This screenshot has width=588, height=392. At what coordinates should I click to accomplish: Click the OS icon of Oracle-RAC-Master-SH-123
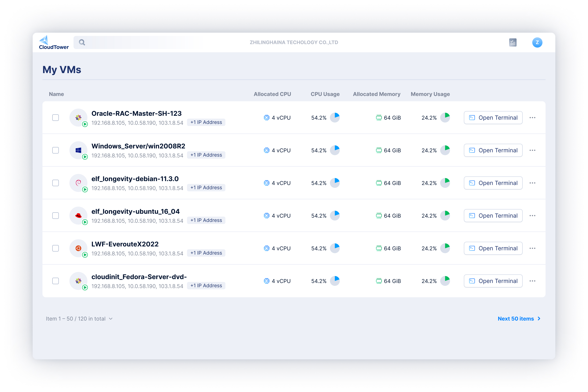pyautogui.click(x=78, y=118)
